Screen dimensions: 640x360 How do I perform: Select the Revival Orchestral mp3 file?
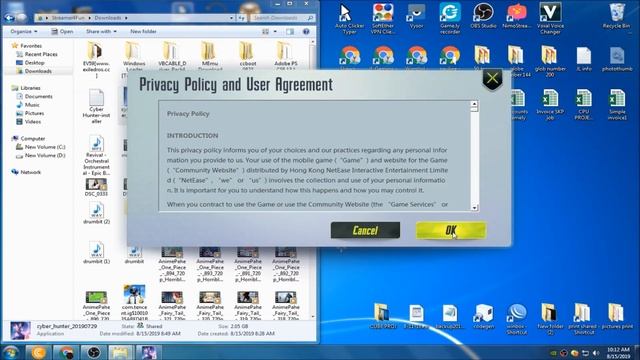point(96,155)
